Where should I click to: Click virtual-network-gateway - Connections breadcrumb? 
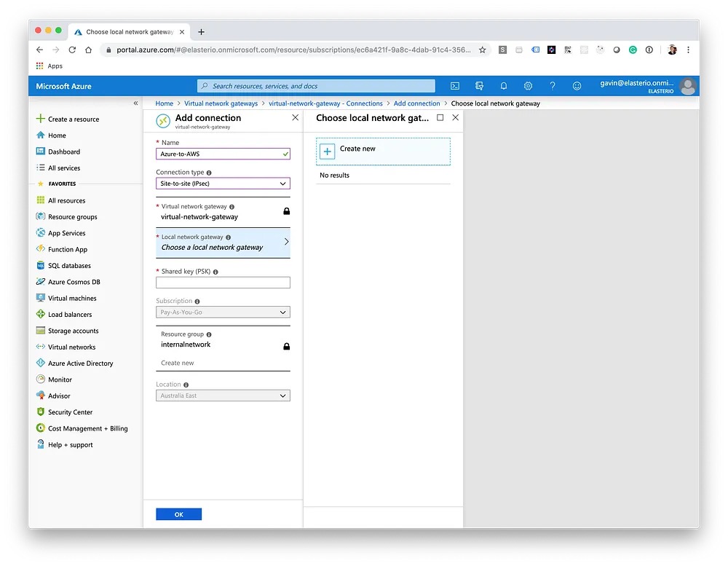pyautogui.click(x=325, y=103)
